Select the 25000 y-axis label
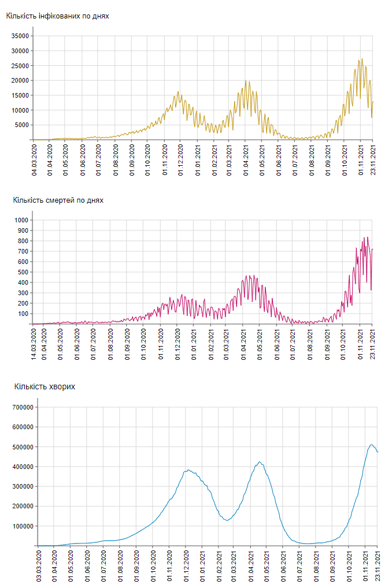Screen dimensions: 392x588 coord(20,66)
